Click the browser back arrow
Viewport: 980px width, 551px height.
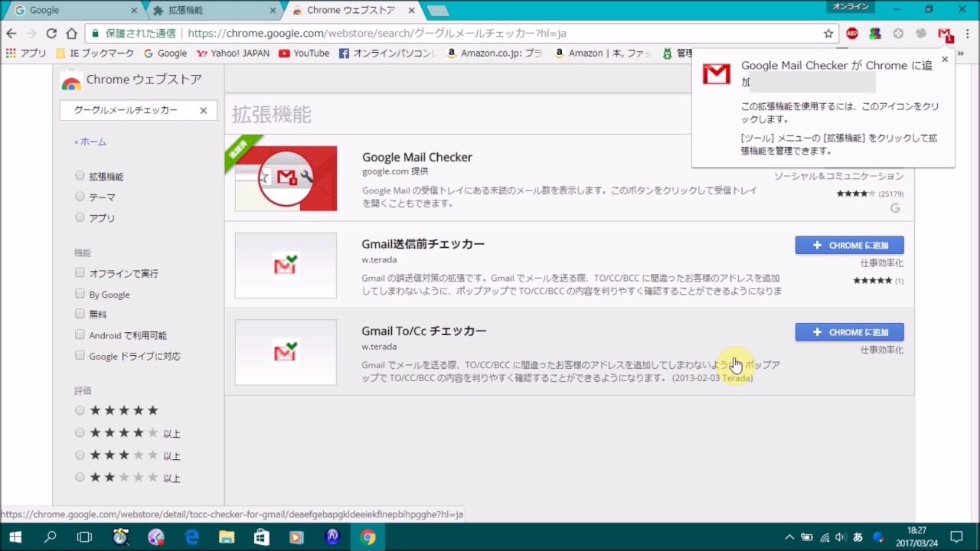(11, 34)
